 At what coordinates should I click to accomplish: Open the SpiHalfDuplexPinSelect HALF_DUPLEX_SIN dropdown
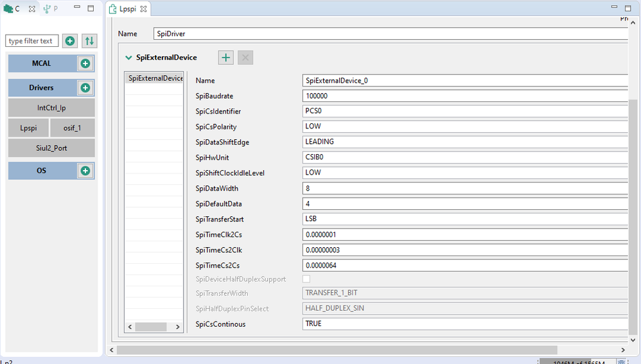click(465, 308)
